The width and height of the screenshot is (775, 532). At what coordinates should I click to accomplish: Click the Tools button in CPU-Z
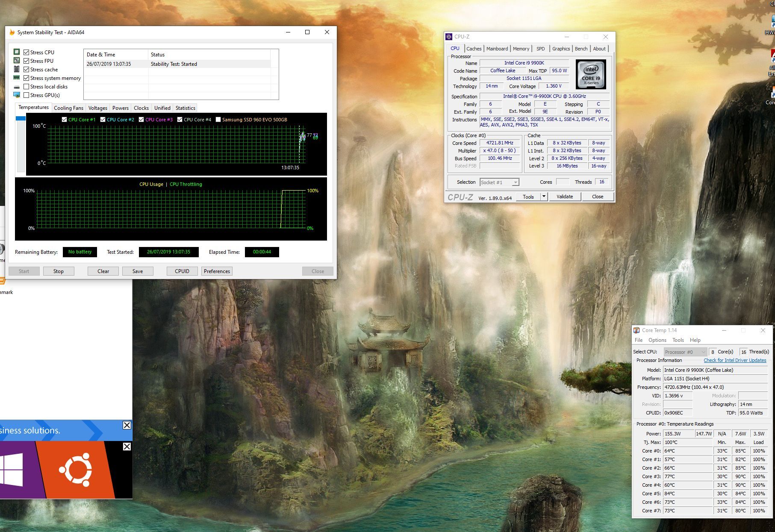[528, 197]
